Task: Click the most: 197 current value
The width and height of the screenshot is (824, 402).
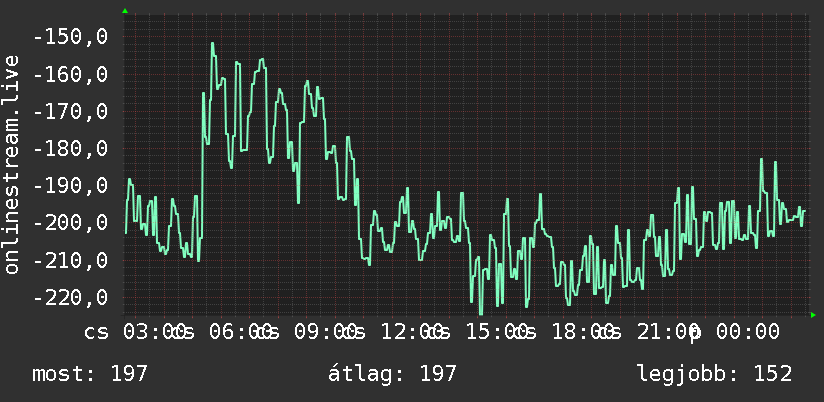Action: click(90, 374)
